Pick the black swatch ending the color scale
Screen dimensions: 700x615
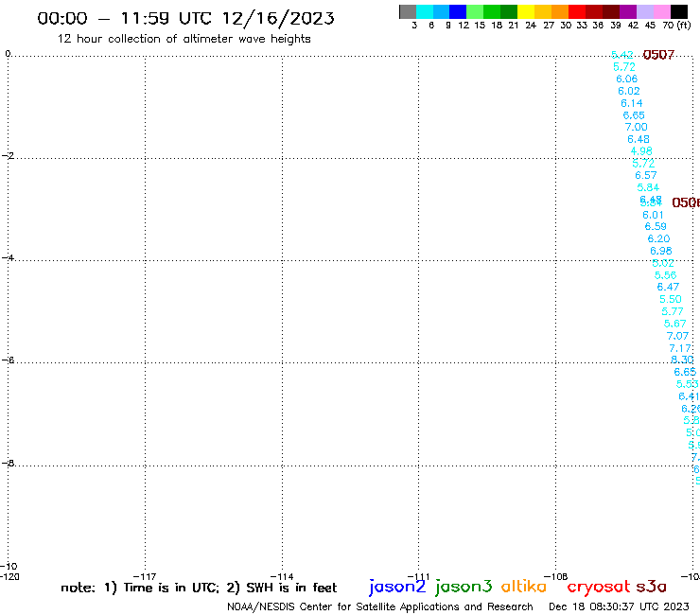click(679, 11)
